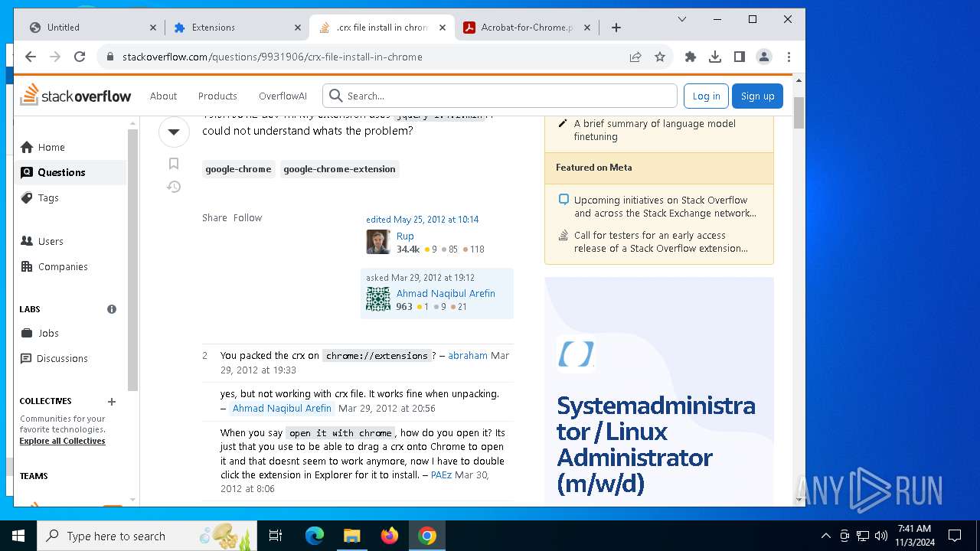
Task: Reload the Stack Overflow page
Action: click(80, 57)
